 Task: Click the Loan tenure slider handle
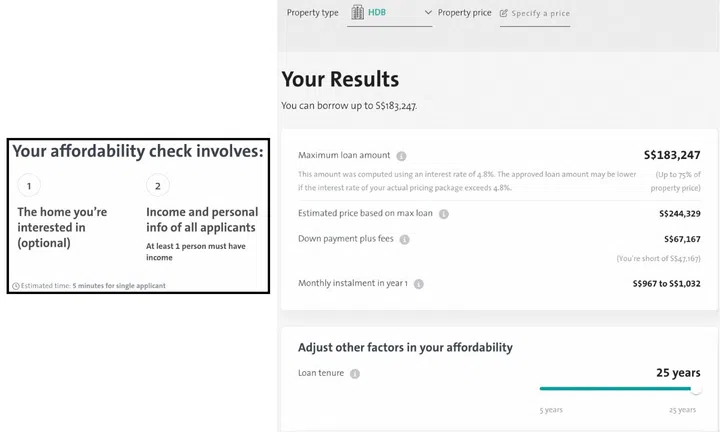(x=696, y=389)
